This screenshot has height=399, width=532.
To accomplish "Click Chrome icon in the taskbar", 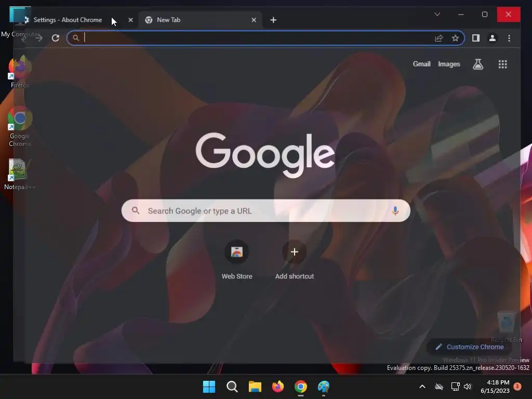I will [301, 387].
